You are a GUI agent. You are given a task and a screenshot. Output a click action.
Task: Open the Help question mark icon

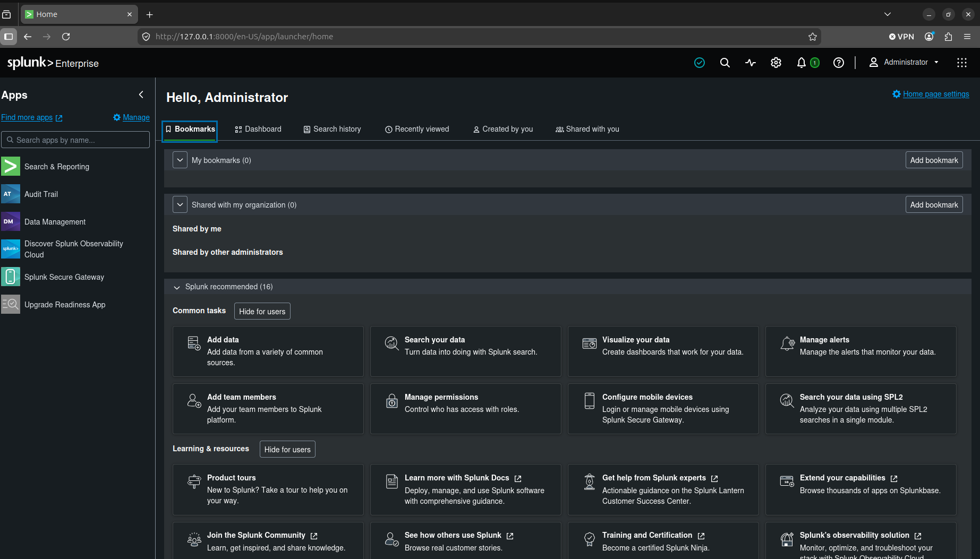839,63
